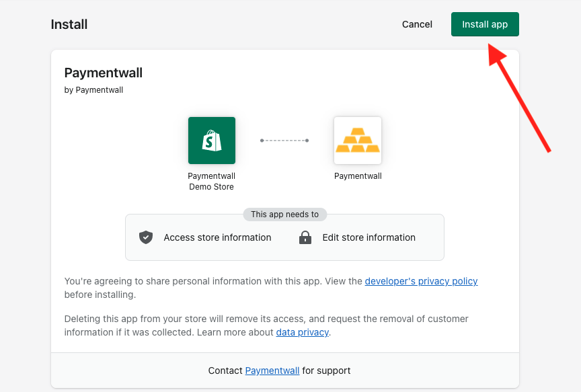Click the padlock icon
Viewport: 581px width, 392px height.
[305, 237]
